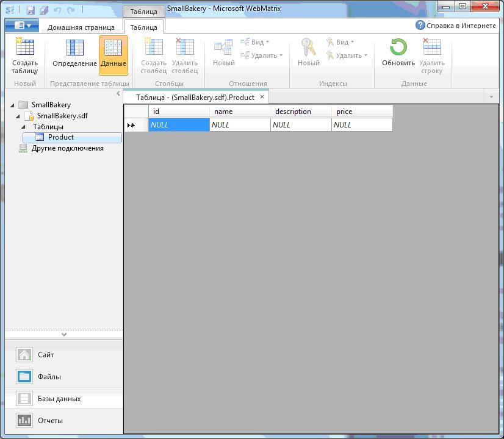
Task: Click the NULL cell under id
Action: (179, 124)
